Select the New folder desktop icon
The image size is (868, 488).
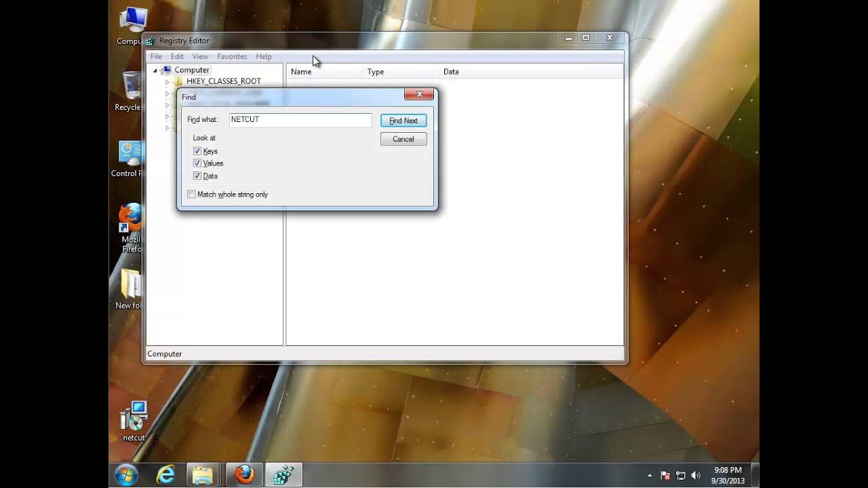[x=128, y=289]
